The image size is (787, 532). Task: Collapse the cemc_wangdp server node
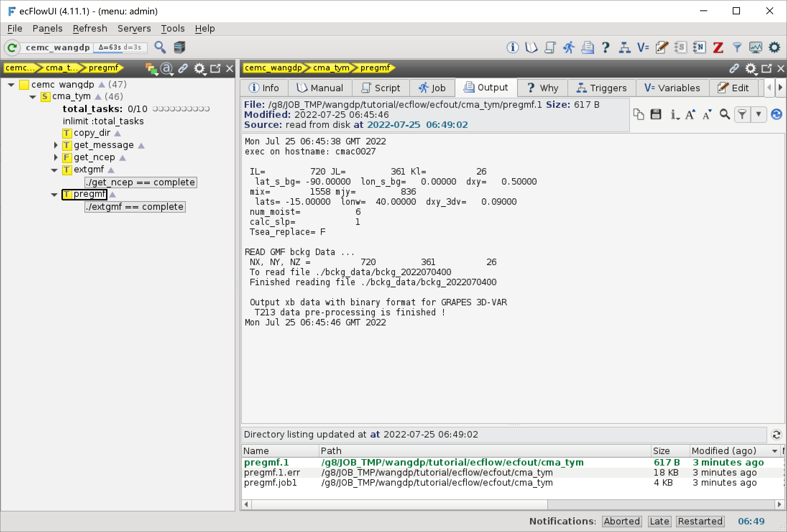[x=11, y=85]
